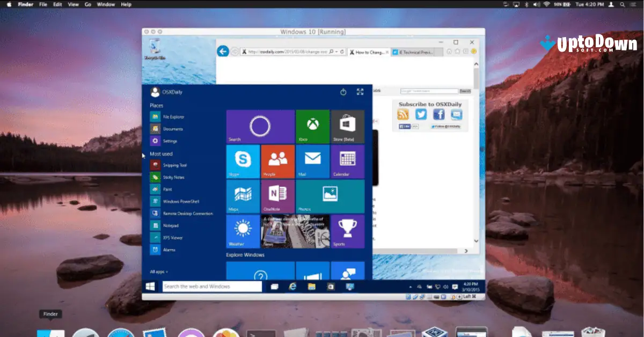Click the Facebook Like button on the page

[x=404, y=126]
